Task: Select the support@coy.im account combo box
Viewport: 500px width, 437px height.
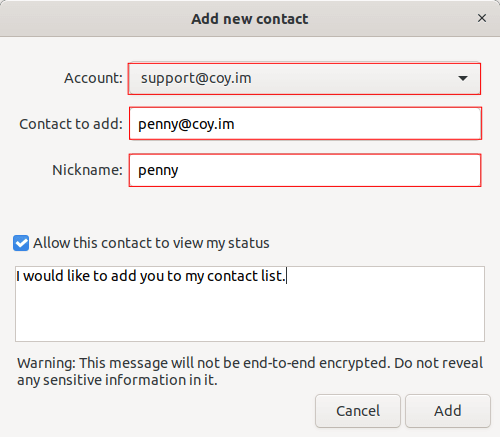Action: point(304,79)
